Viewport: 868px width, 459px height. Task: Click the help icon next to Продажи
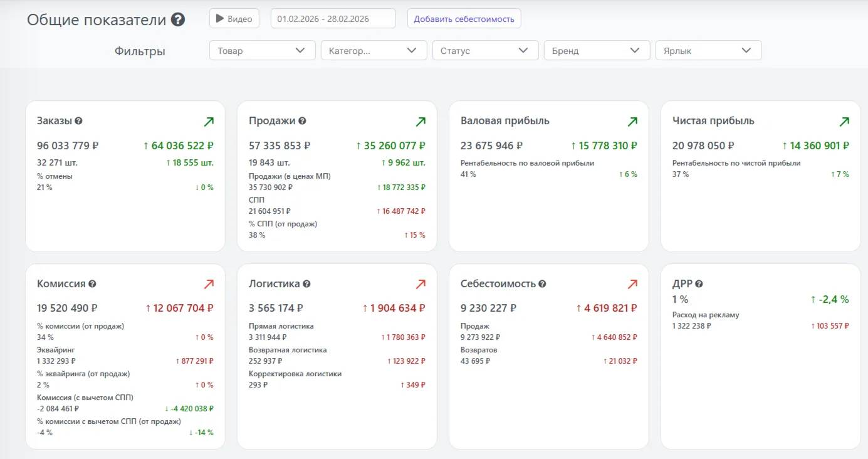pos(302,121)
